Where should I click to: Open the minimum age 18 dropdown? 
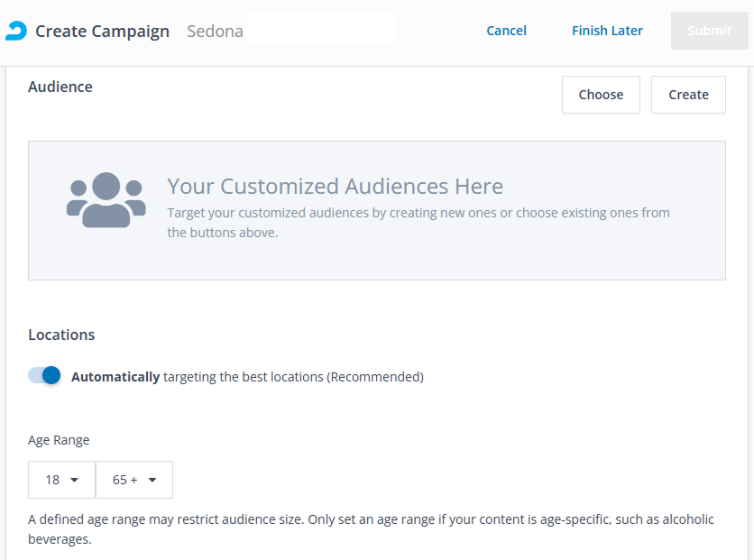click(x=61, y=480)
